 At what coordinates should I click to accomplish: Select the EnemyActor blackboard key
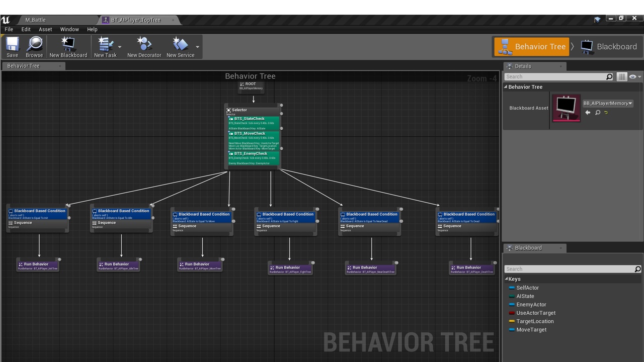point(531,305)
